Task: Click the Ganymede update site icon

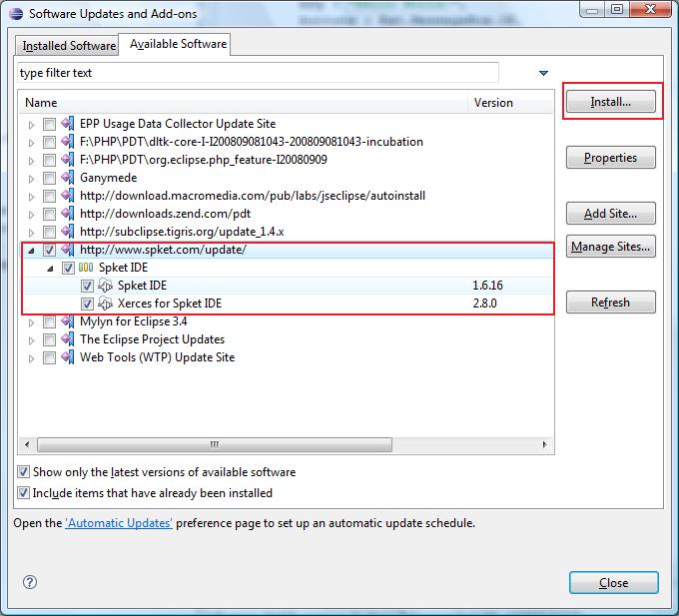Action: [68, 178]
